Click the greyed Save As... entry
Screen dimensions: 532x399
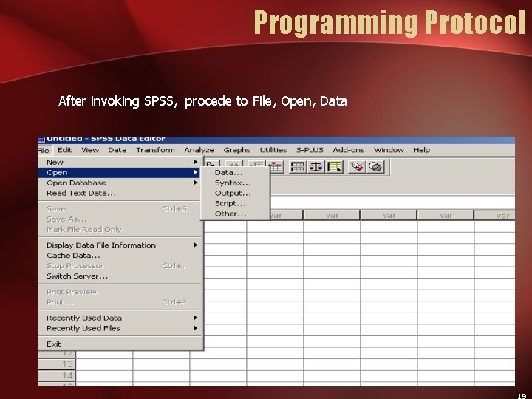(120, 219)
